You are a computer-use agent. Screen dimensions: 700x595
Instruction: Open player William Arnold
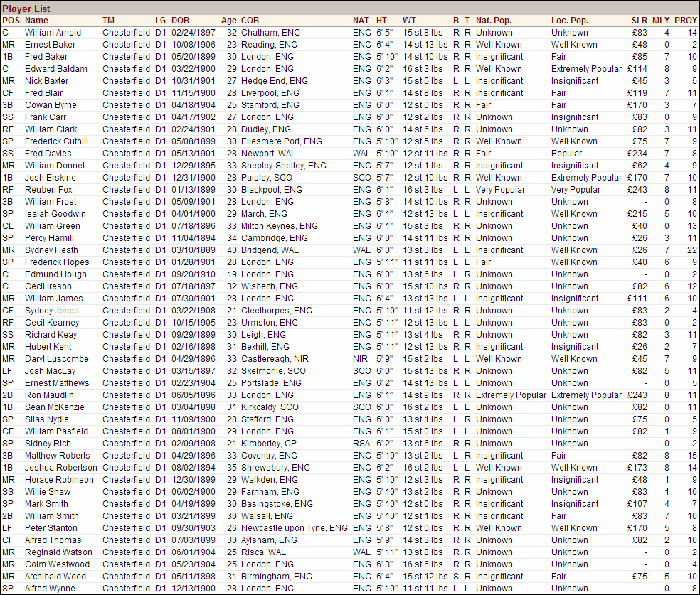53,33
